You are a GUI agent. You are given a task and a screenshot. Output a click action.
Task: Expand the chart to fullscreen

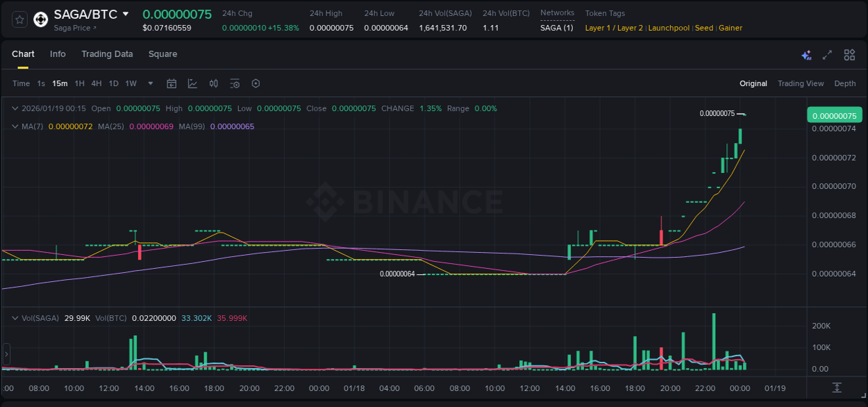click(827, 54)
